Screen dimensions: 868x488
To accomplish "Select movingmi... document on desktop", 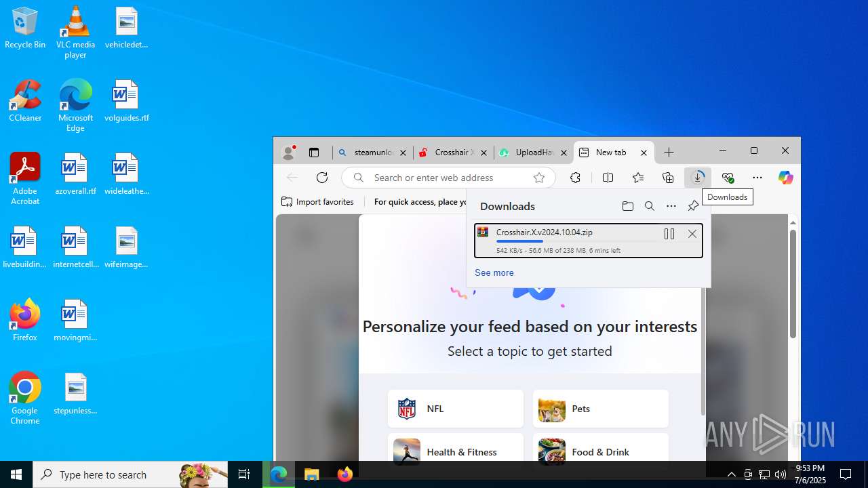I will (x=75, y=321).
